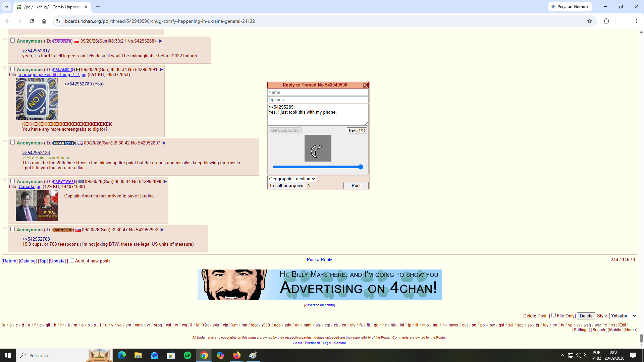Open a new browser tab
Image resolution: width=644 pixels, height=362 pixels.
pos(98,7)
